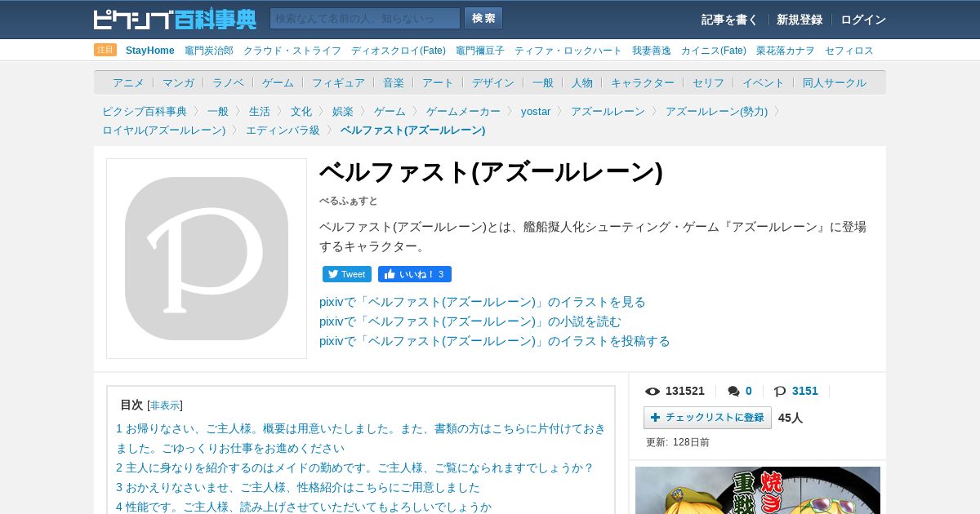Jump to section 1 お帰りなさい、ご主人様
Viewport: 980px width, 514px height.
(361, 438)
